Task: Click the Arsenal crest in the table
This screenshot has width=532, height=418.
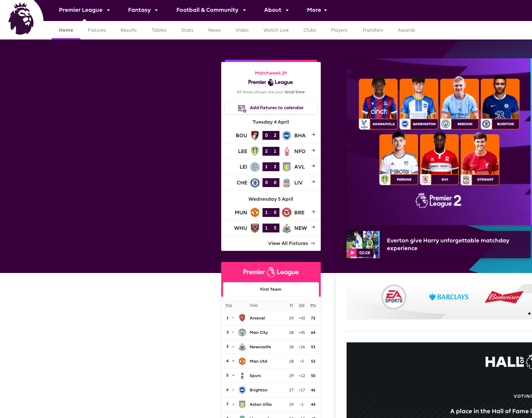Action: pyautogui.click(x=242, y=318)
